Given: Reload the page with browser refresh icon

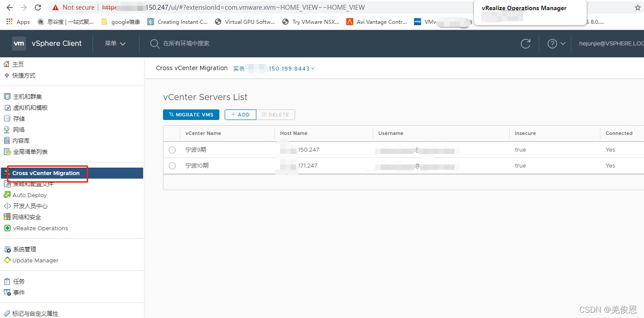Looking at the screenshot, I should [38, 7].
